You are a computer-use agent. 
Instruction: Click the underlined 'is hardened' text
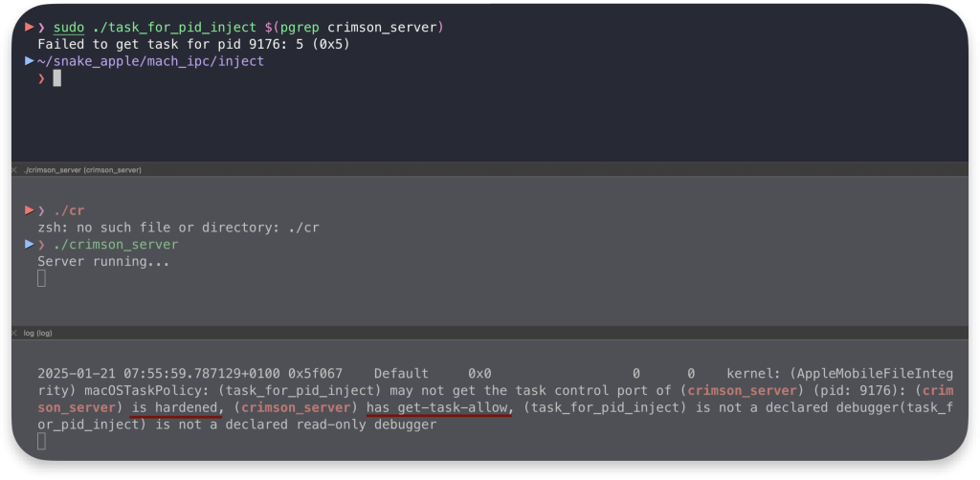[177, 407]
